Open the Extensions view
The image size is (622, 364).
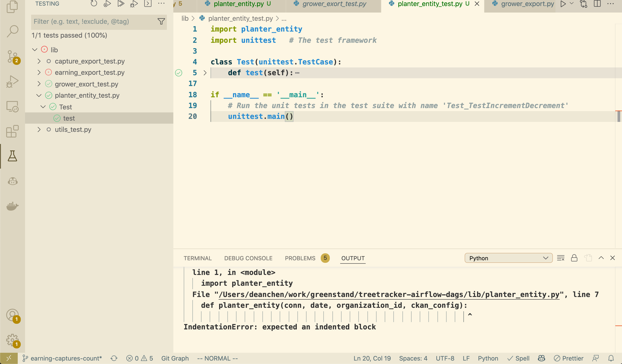[x=12, y=131]
